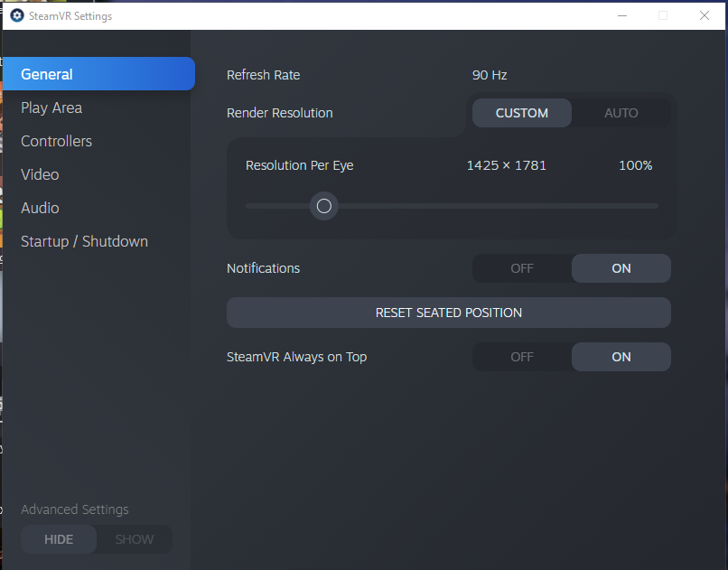Screen dimensions: 728x570
Task: Turn Notifications ON
Action: (x=621, y=268)
